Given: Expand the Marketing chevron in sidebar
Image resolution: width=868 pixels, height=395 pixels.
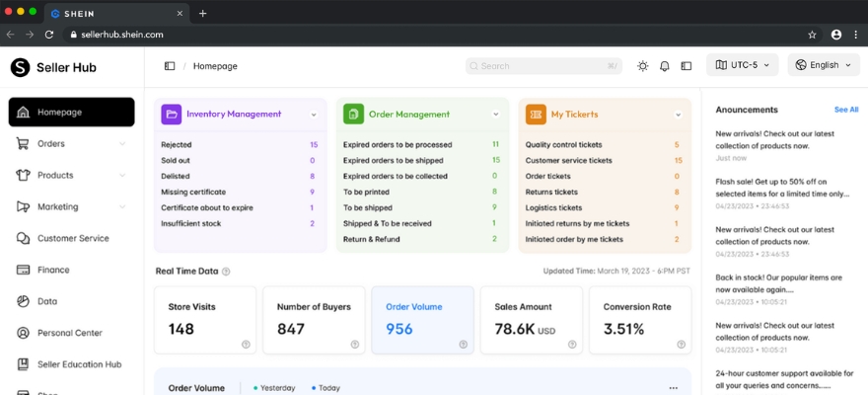Looking at the screenshot, I should pyautogui.click(x=122, y=207).
